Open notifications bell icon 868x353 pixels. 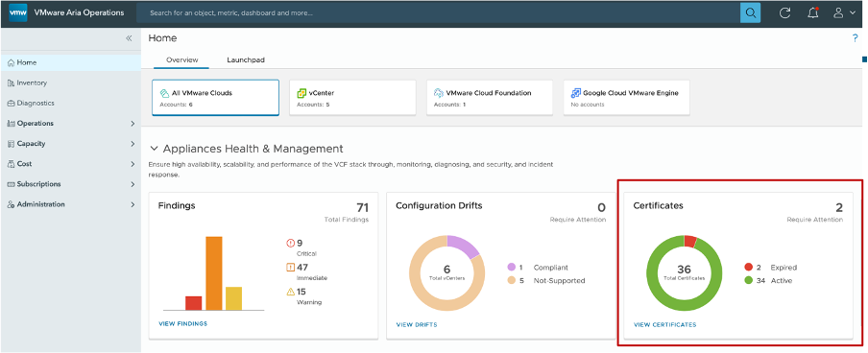(812, 13)
